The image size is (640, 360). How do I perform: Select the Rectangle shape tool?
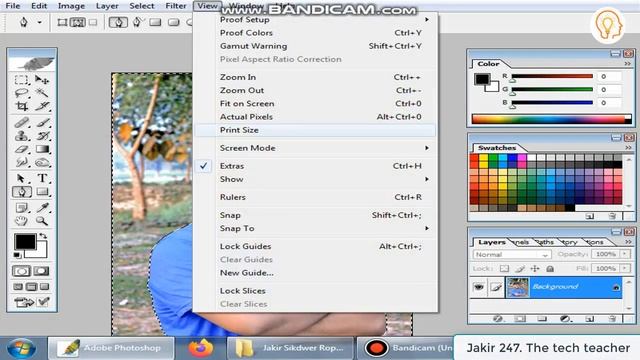[42, 192]
